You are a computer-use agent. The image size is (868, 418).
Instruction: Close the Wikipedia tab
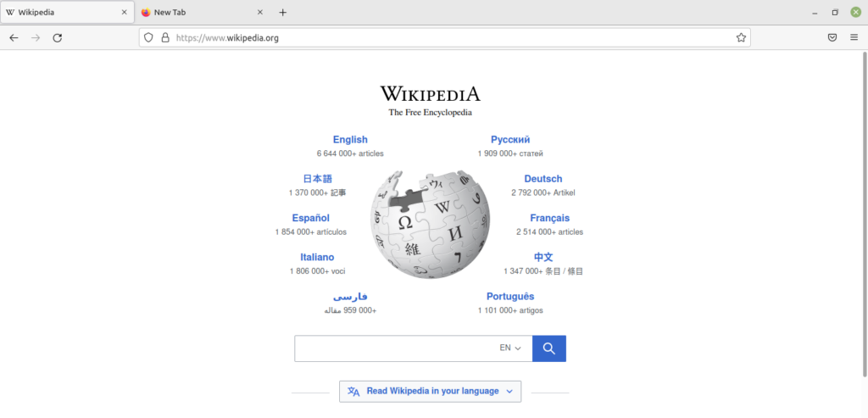click(125, 13)
